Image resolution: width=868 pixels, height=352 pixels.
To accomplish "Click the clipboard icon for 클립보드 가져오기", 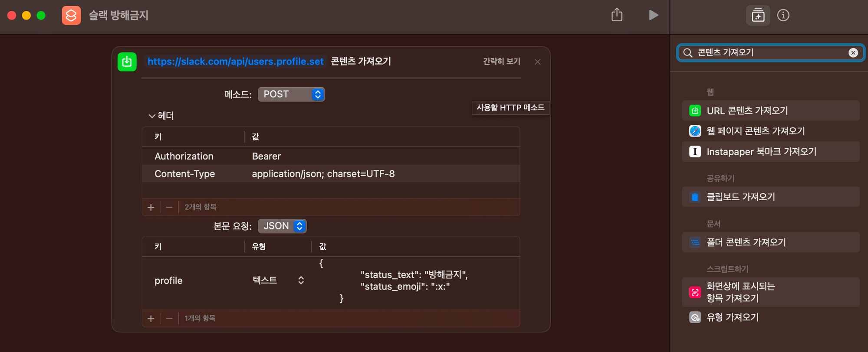I will point(695,197).
